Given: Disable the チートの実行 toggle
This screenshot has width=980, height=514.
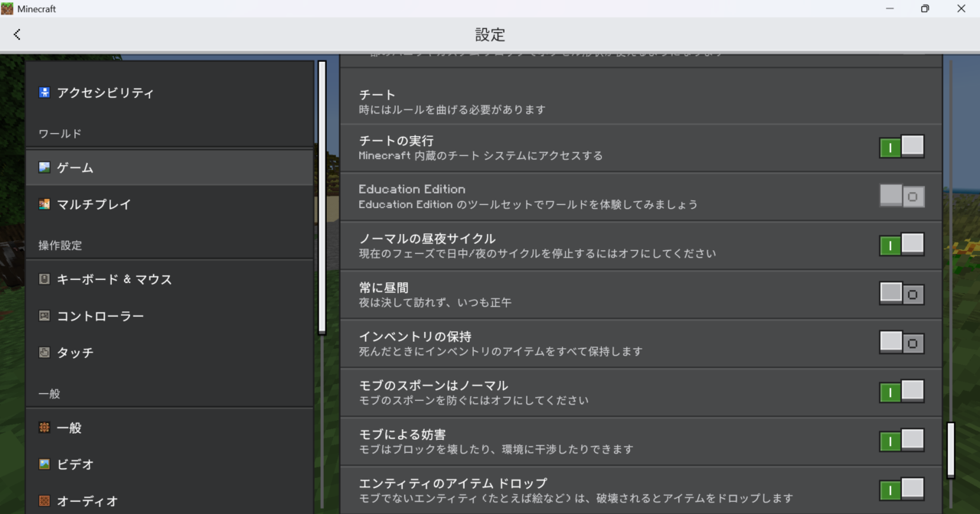Looking at the screenshot, I should 902,147.
